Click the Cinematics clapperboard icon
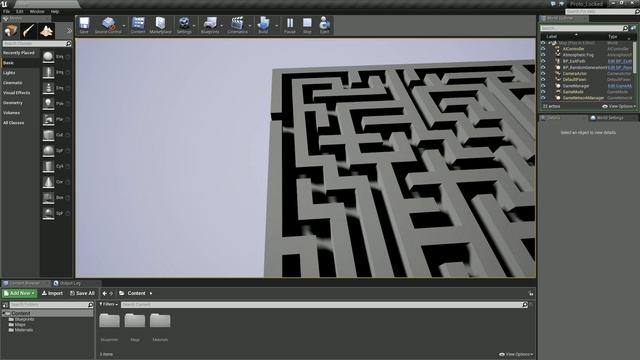 point(237,25)
